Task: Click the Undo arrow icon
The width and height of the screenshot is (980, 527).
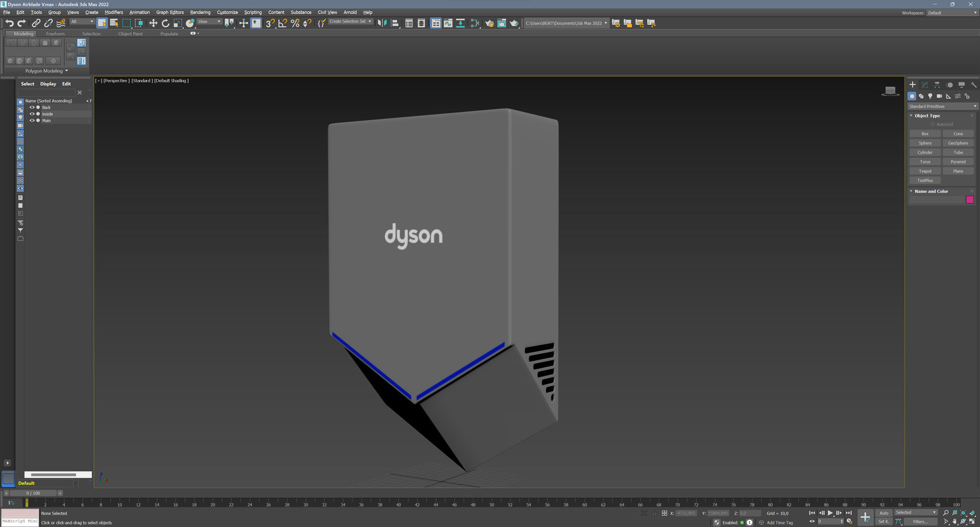Action: 9,23
